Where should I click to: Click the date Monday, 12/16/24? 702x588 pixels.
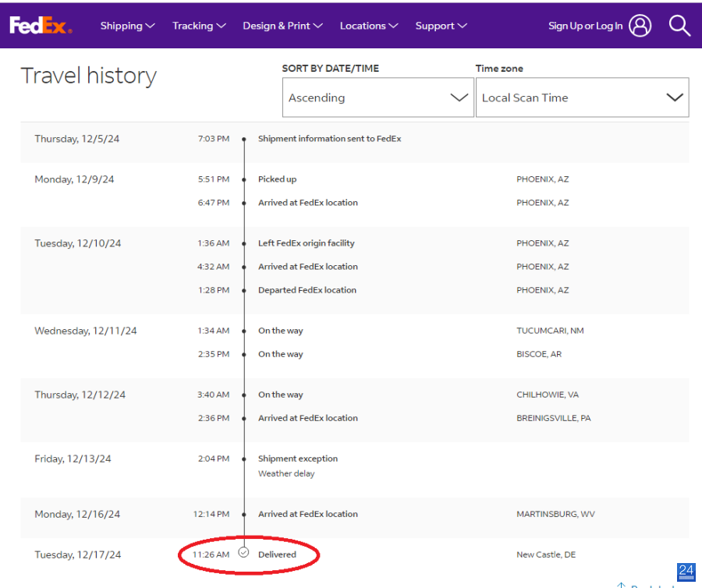click(x=77, y=514)
